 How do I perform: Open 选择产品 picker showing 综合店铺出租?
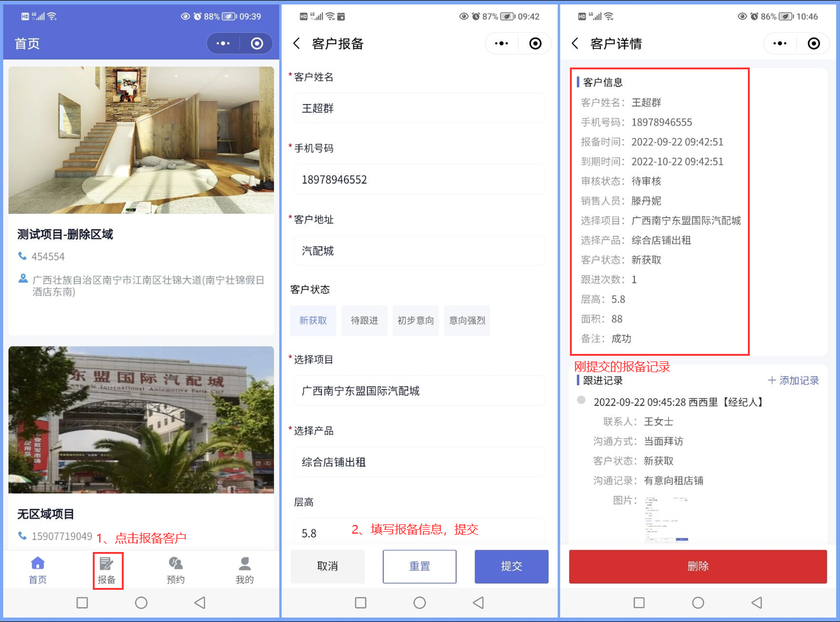click(420, 462)
